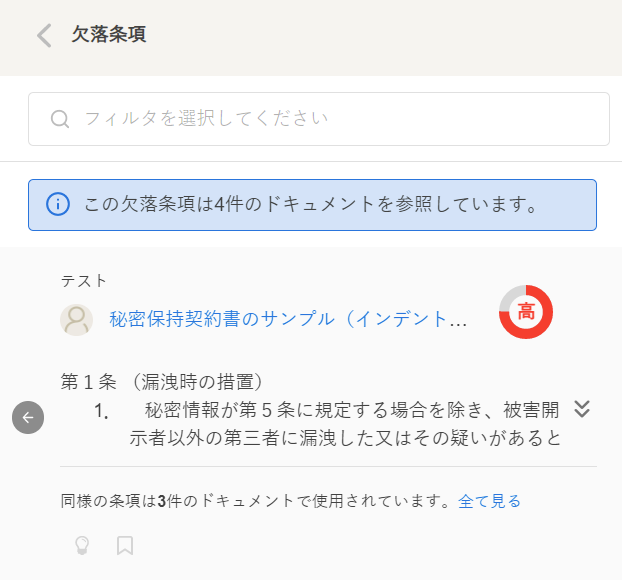Click the 全て見る link
Image resolution: width=622 pixels, height=580 pixels.
490,501
